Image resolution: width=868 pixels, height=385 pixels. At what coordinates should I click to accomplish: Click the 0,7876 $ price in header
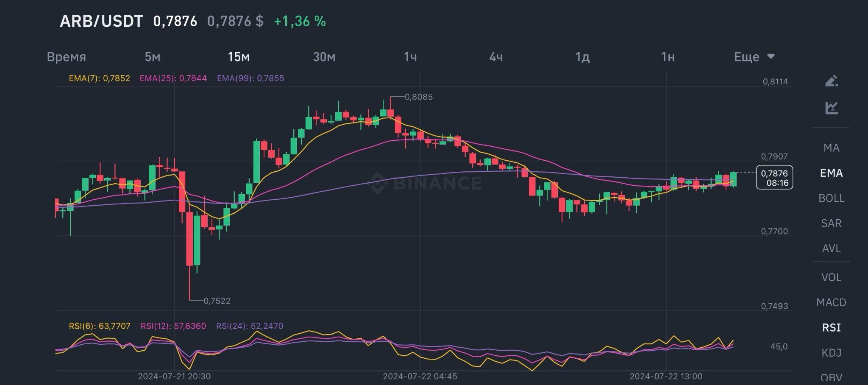[x=235, y=21]
